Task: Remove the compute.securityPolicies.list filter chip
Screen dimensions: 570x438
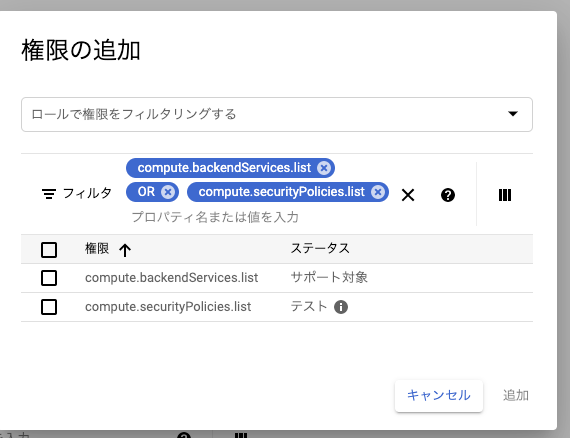Action: [378, 192]
